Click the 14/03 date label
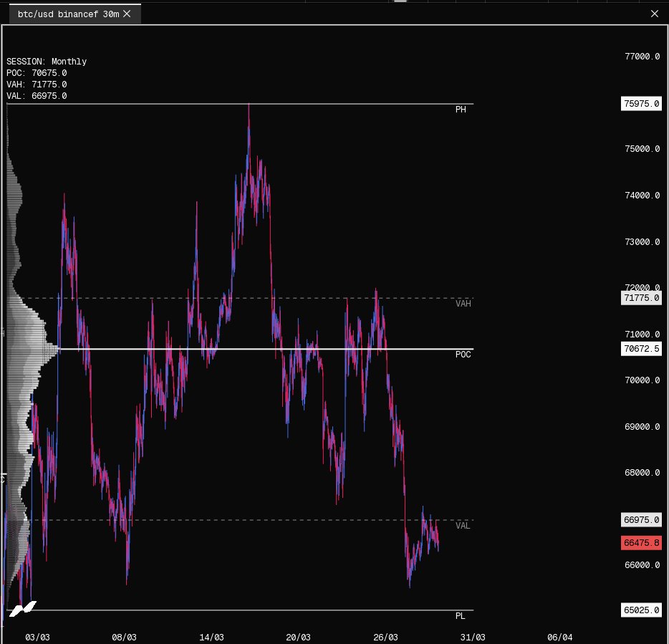Image resolution: width=669 pixels, height=644 pixels. 211,637
